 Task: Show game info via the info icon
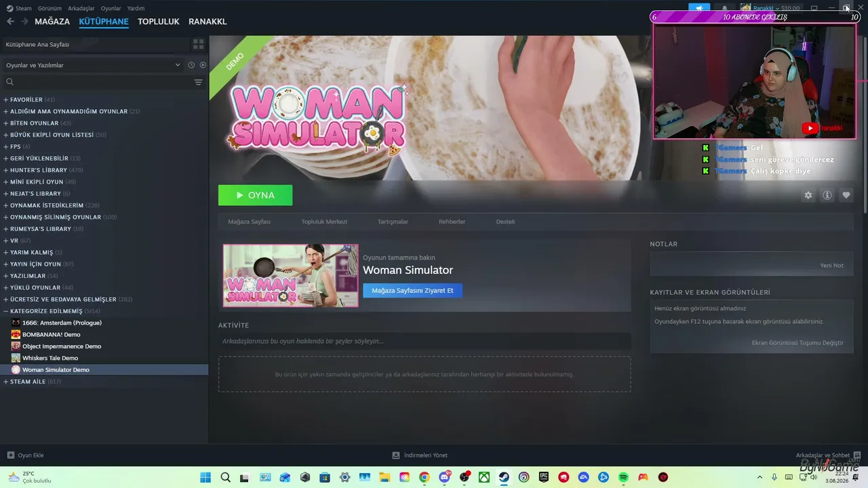coord(827,195)
